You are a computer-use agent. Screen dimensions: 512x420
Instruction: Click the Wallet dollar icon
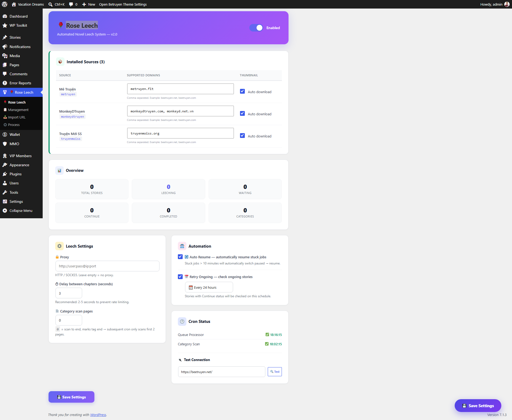5,134
